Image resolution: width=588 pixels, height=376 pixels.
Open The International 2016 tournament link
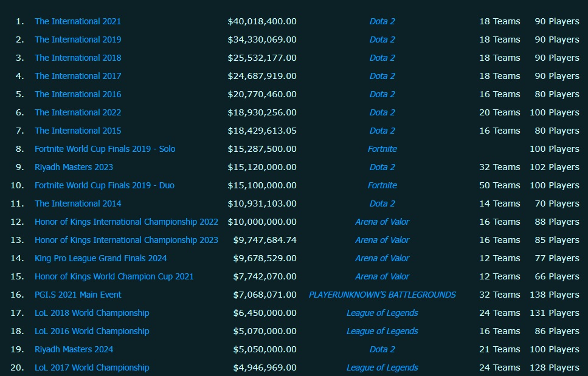[78, 94]
